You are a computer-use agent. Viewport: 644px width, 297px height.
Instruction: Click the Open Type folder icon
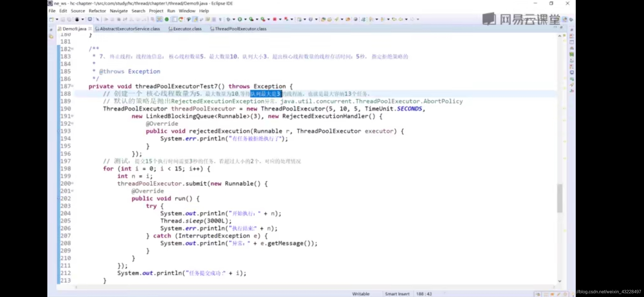coord(323,19)
